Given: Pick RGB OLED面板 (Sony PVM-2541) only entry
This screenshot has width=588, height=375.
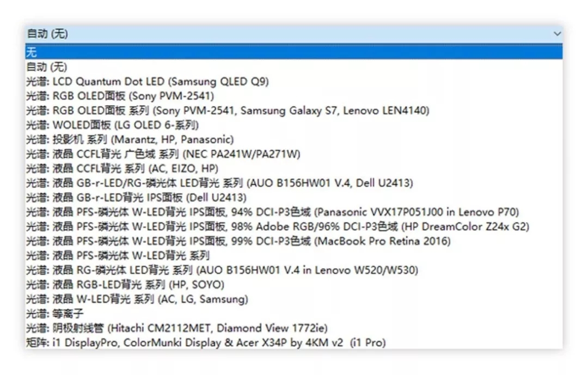Looking at the screenshot, I should [x=120, y=96].
